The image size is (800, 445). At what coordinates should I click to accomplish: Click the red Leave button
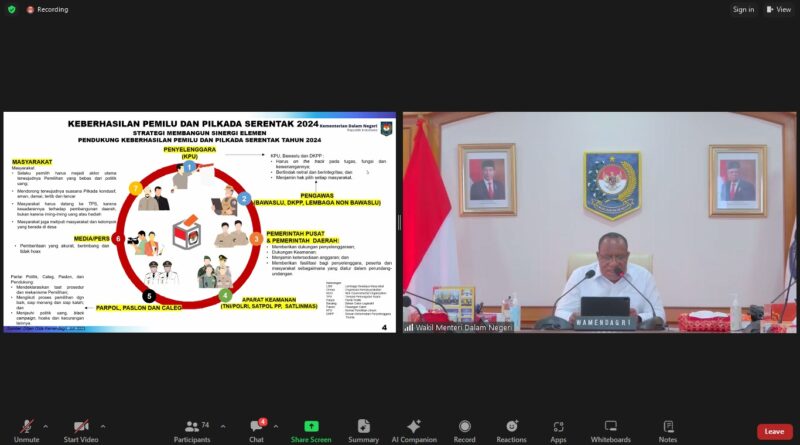[774, 431]
